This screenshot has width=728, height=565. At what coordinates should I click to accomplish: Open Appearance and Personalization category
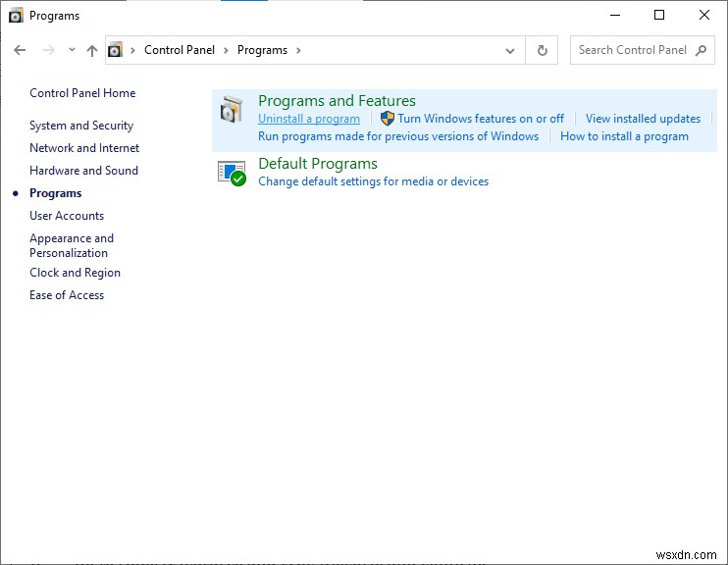pyautogui.click(x=72, y=245)
